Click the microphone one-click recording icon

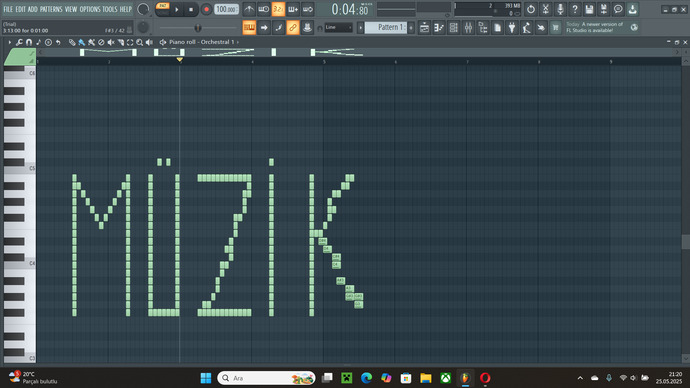tap(560, 9)
